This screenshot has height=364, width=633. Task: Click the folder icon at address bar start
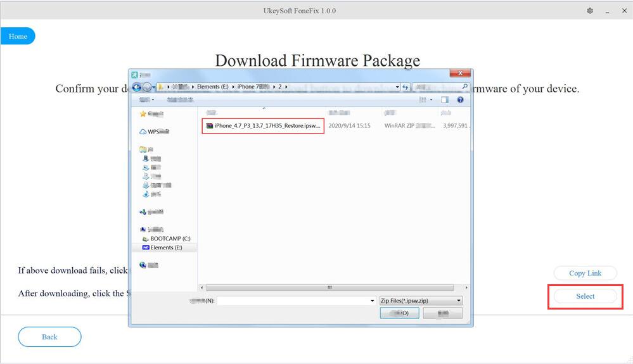[160, 87]
